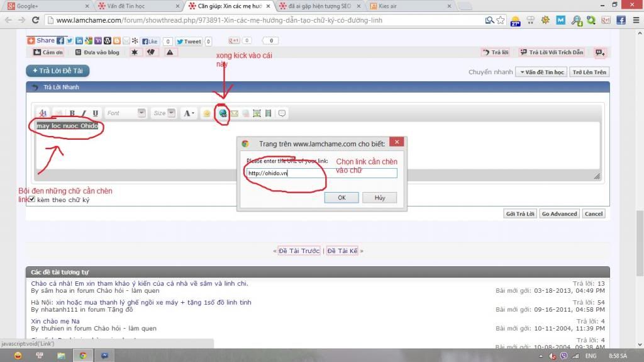Open the Font dropdown
644x362 pixels.
tap(125, 113)
